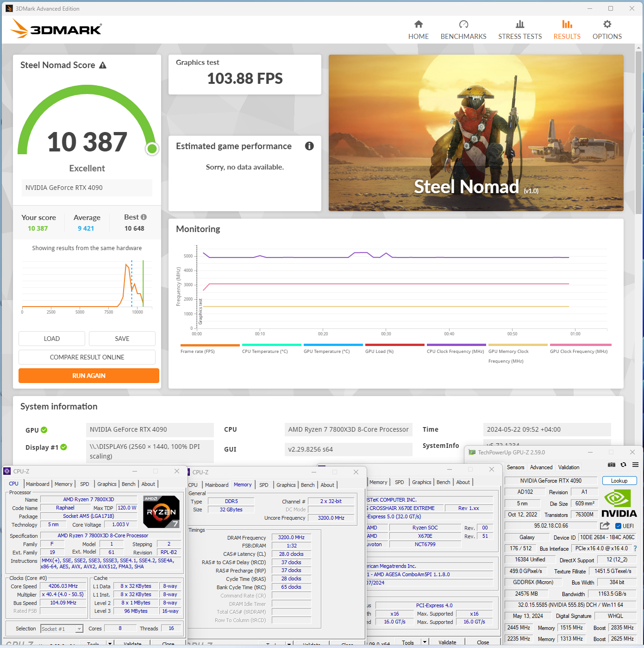Select CPU tab in first CPU-Z window

14,484
